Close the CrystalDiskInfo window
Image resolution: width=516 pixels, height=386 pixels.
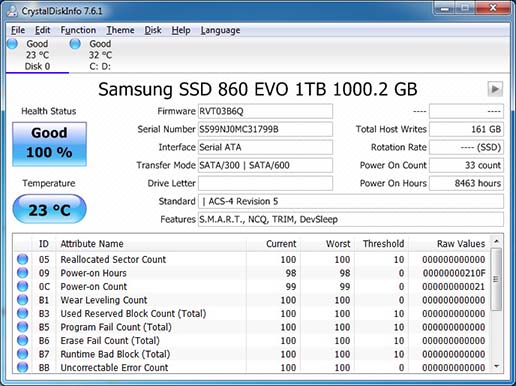pos(492,8)
